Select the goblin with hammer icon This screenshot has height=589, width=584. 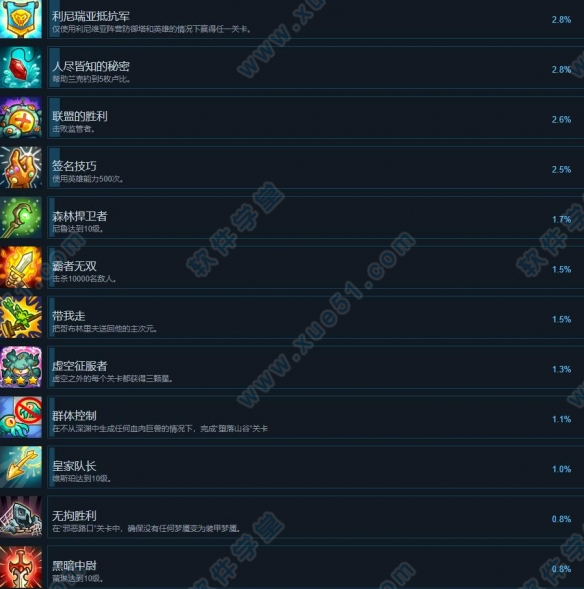(x=21, y=317)
